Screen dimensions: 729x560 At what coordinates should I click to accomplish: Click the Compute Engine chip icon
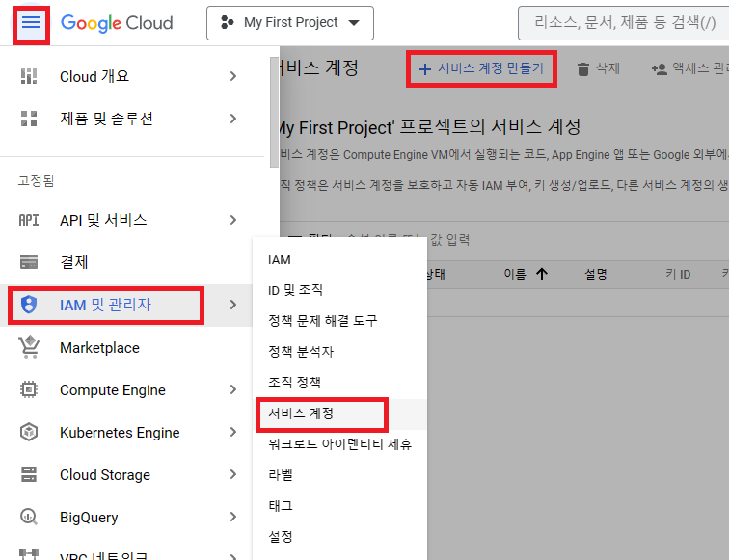click(29, 390)
